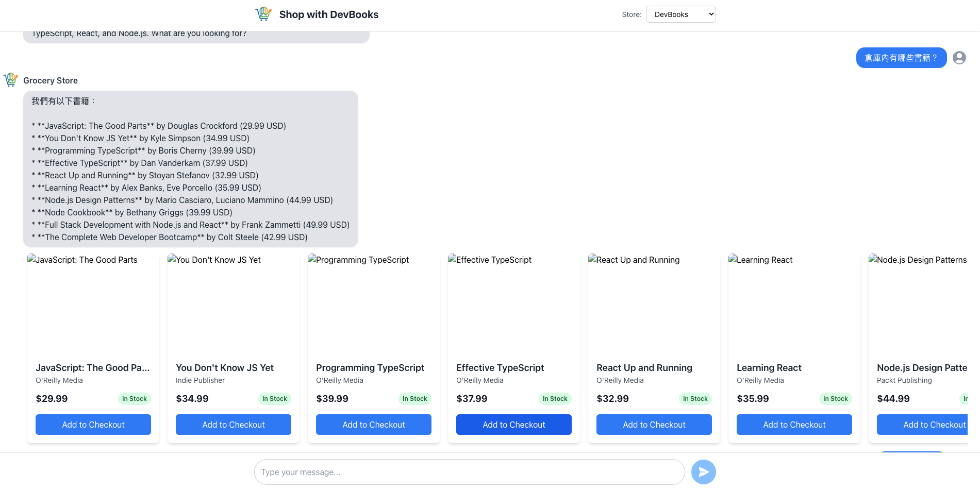Click the shopping cart logo in header

tap(263, 14)
